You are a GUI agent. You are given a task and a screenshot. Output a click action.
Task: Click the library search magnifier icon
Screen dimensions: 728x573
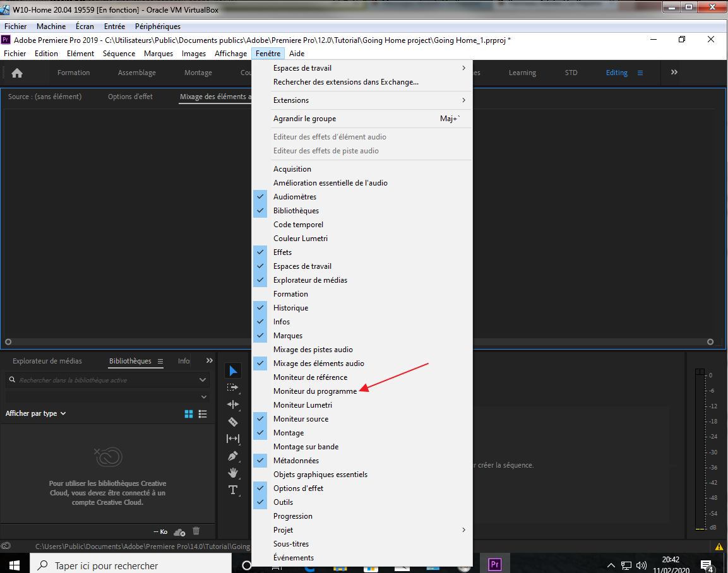[12, 380]
